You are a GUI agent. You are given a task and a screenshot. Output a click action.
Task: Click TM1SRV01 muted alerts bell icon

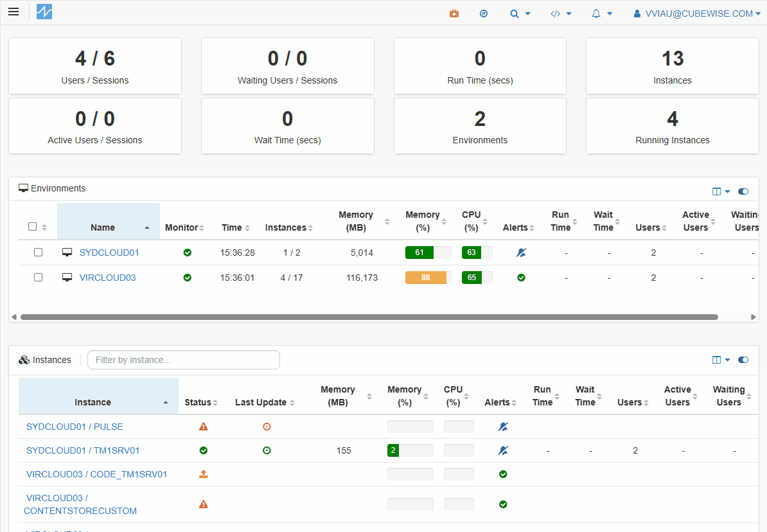point(503,450)
